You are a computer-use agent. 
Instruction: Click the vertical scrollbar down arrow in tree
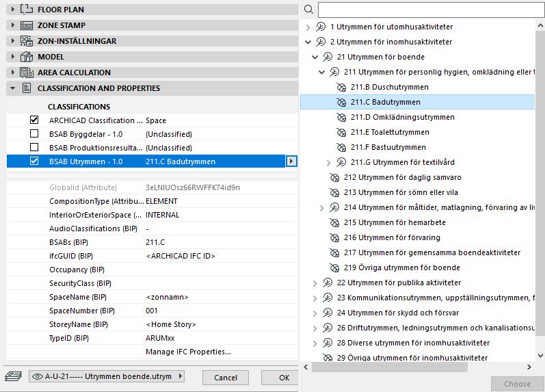pos(540,356)
